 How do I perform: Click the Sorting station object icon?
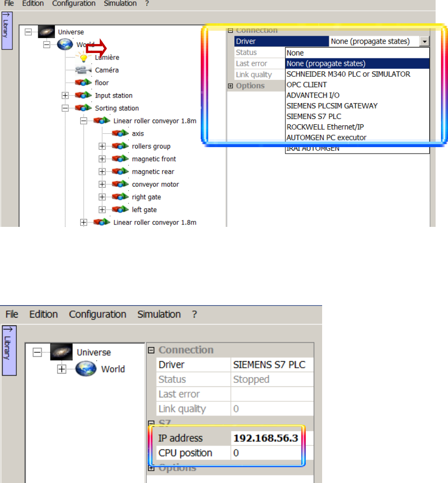[x=83, y=108]
